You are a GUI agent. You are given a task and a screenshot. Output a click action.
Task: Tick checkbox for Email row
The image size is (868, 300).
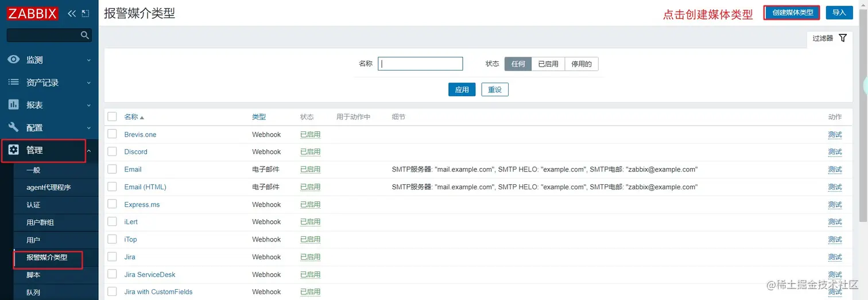tap(112, 169)
